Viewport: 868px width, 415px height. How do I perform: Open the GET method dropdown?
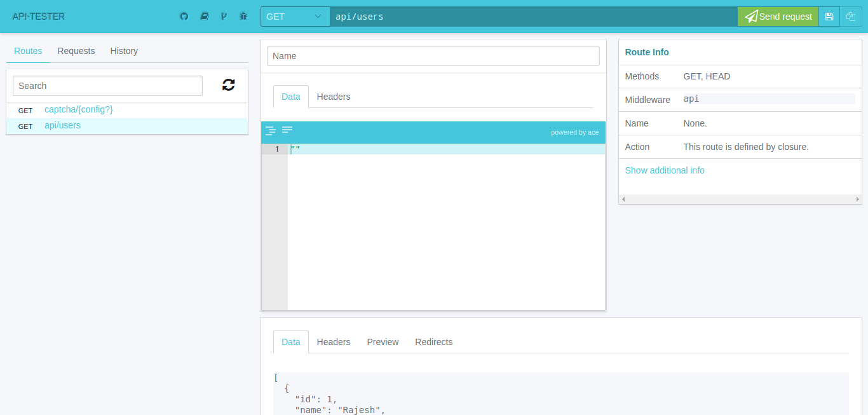coord(295,17)
